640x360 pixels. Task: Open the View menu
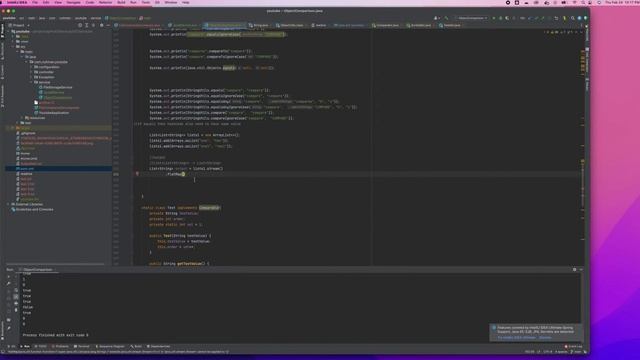click(x=58, y=2)
